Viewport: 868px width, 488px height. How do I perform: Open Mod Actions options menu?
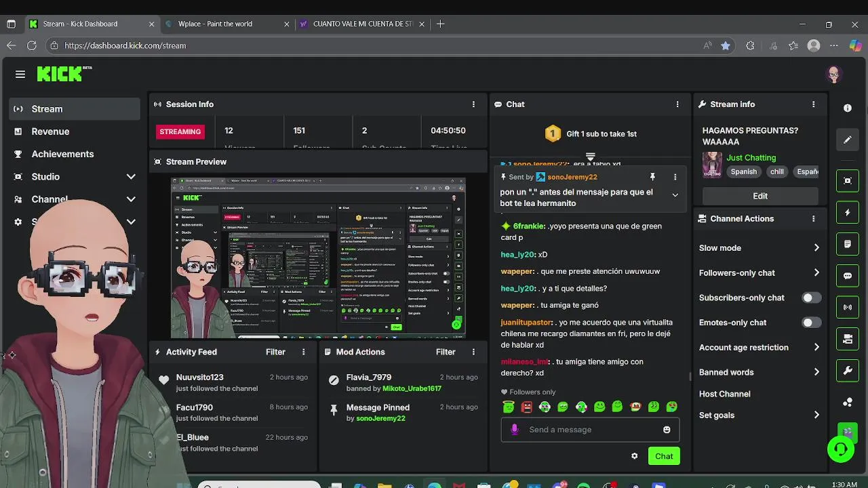473,352
